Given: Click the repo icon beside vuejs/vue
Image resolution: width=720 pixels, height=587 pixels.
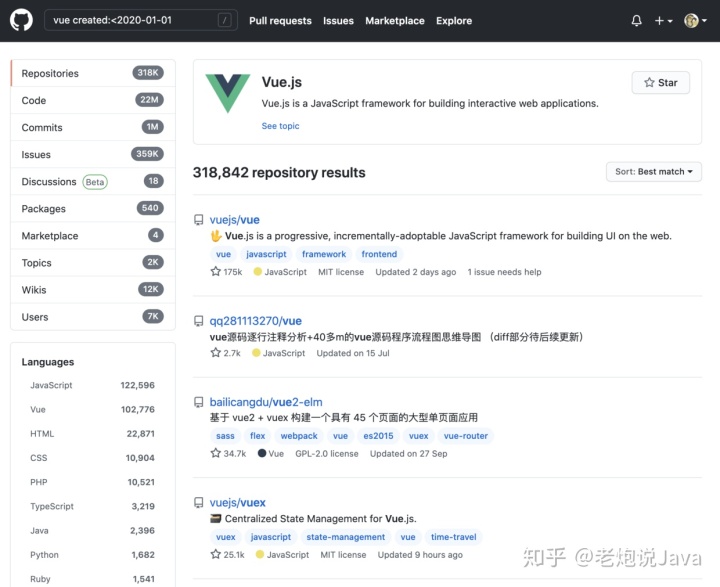Looking at the screenshot, I should pos(198,220).
